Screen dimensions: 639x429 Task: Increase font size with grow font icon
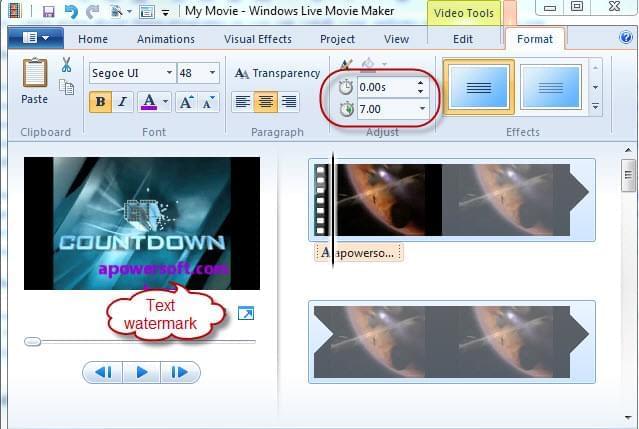tap(186, 101)
